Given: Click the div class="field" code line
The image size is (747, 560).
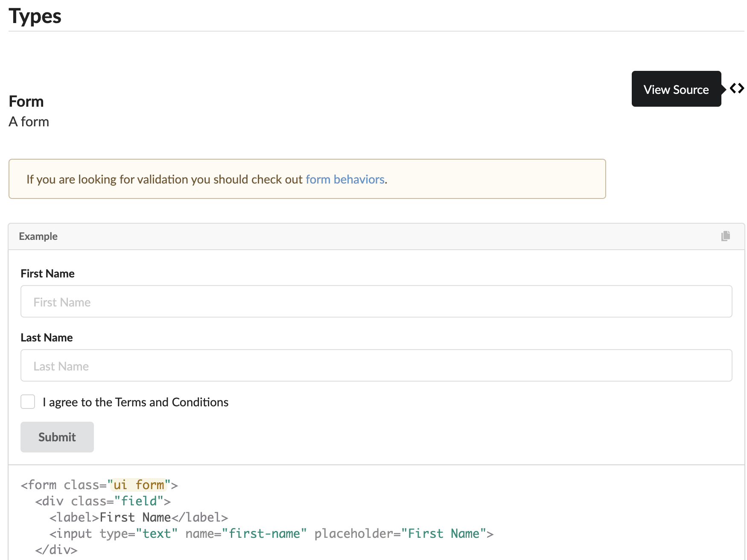Looking at the screenshot, I should coord(103,501).
